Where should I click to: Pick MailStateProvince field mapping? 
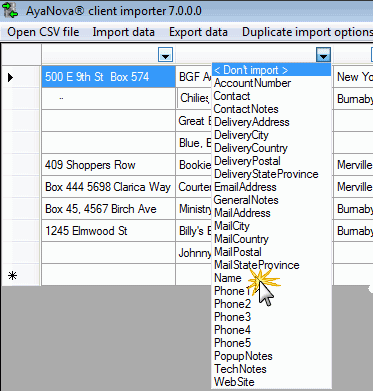271,265
